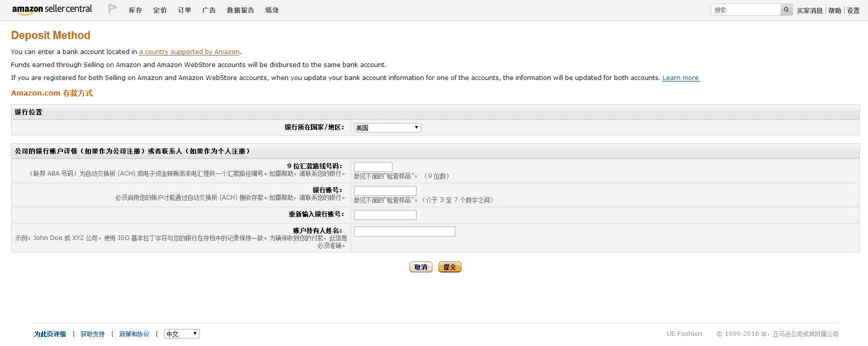Image resolution: width=868 pixels, height=346 pixels.
Task: Open the country supported by Amazon link
Action: point(189,51)
